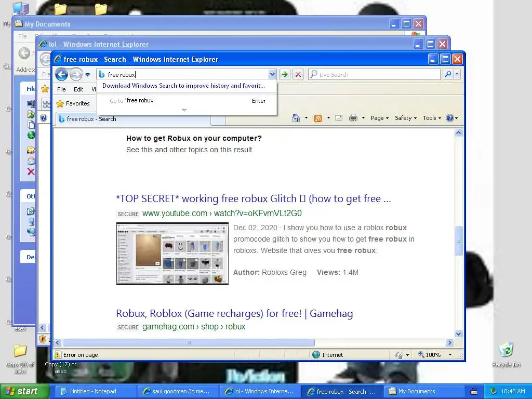The width and height of the screenshot is (532, 399).
Task: Click the Favorites star button
Action: pyautogui.click(x=73, y=103)
